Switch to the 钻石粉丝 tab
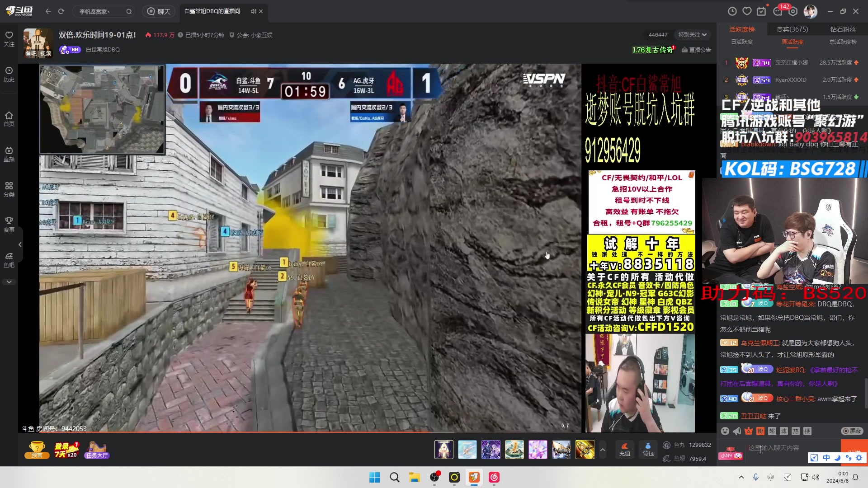This screenshot has height=488, width=868. click(x=843, y=29)
